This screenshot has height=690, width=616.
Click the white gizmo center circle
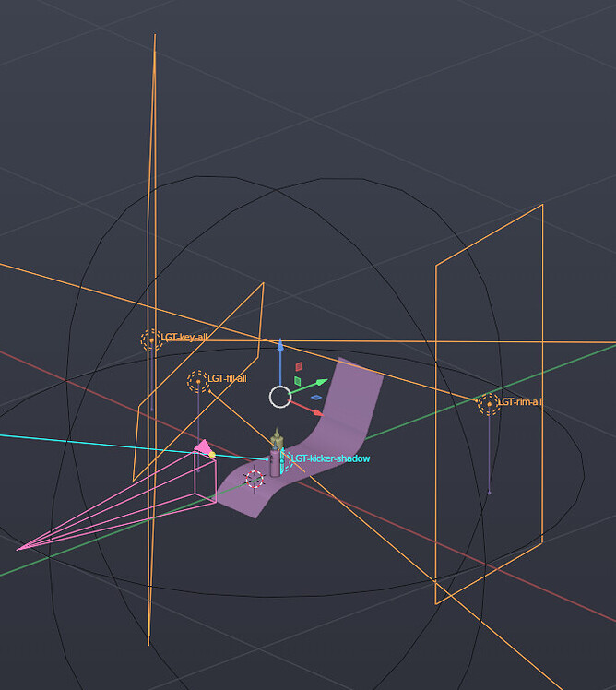pyautogui.click(x=280, y=397)
